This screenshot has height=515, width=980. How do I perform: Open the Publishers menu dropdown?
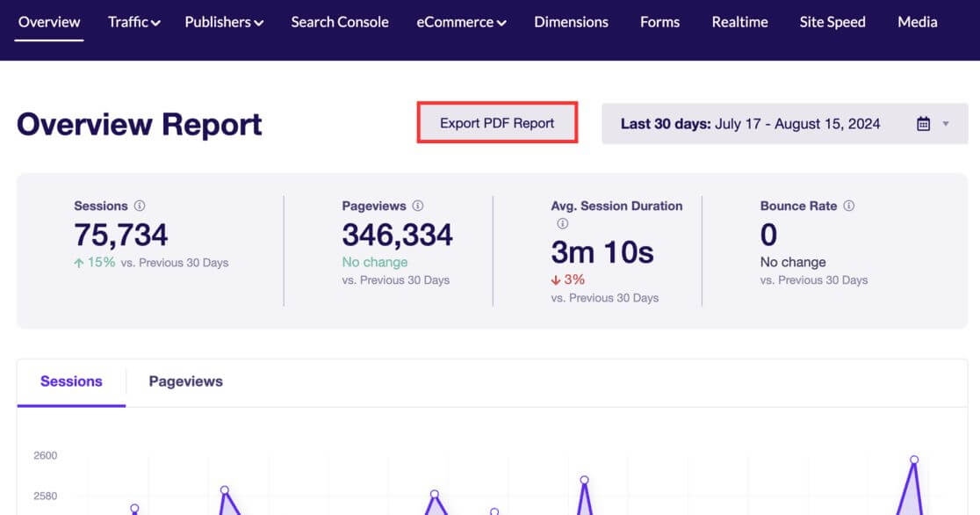(x=224, y=22)
